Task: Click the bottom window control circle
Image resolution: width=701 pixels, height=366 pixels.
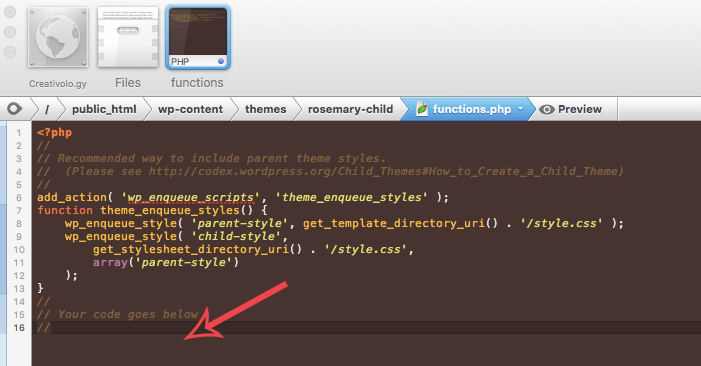Action: (x=10, y=52)
